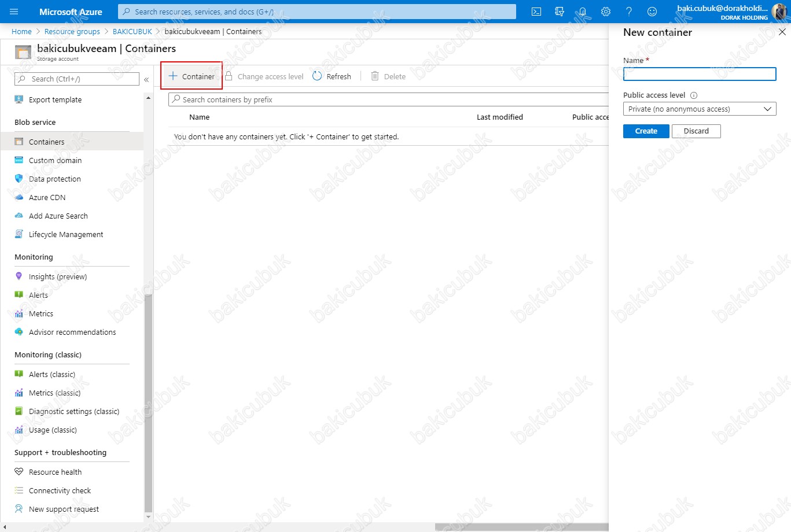Open Lifecycle Management menu item

click(x=66, y=235)
